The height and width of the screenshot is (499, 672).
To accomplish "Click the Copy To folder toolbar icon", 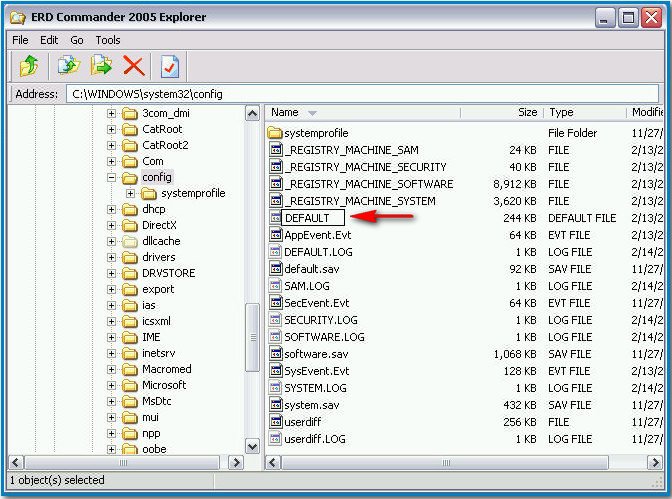I will click(68, 66).
